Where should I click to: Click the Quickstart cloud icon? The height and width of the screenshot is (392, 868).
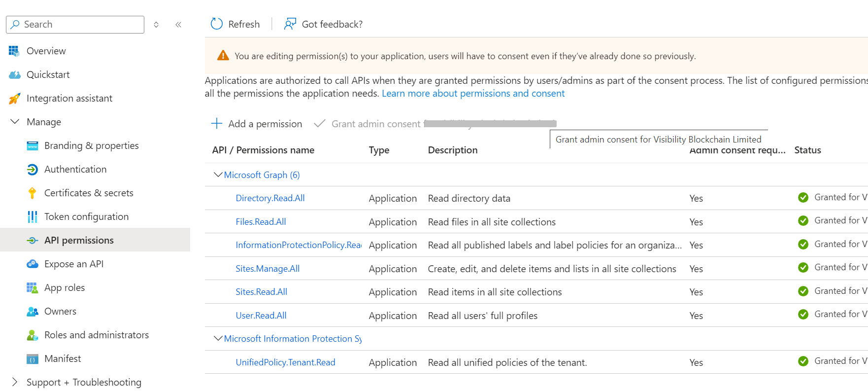pyautogui.click(x=15, y=74)
